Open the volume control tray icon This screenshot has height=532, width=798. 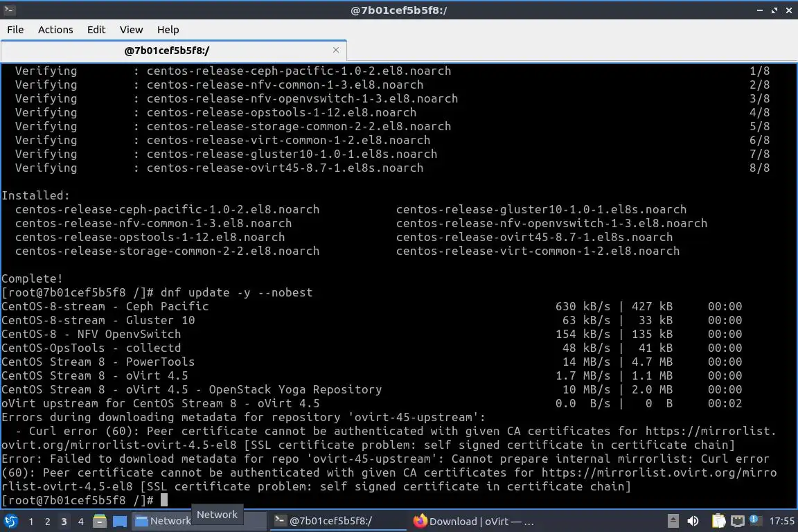pos(693,521)
